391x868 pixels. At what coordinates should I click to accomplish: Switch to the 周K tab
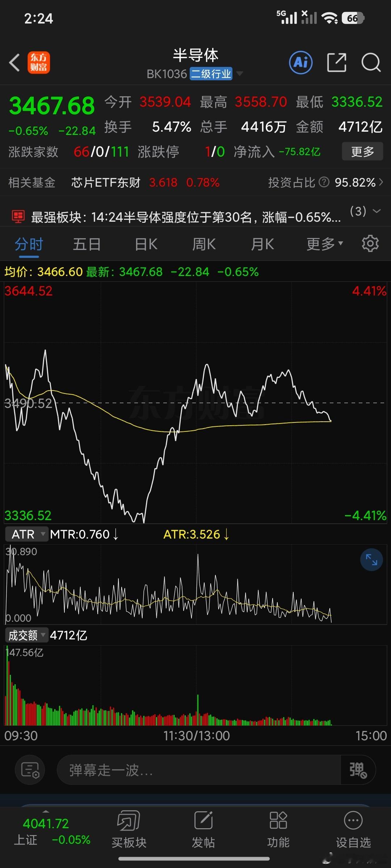click(x=204, y=244)
